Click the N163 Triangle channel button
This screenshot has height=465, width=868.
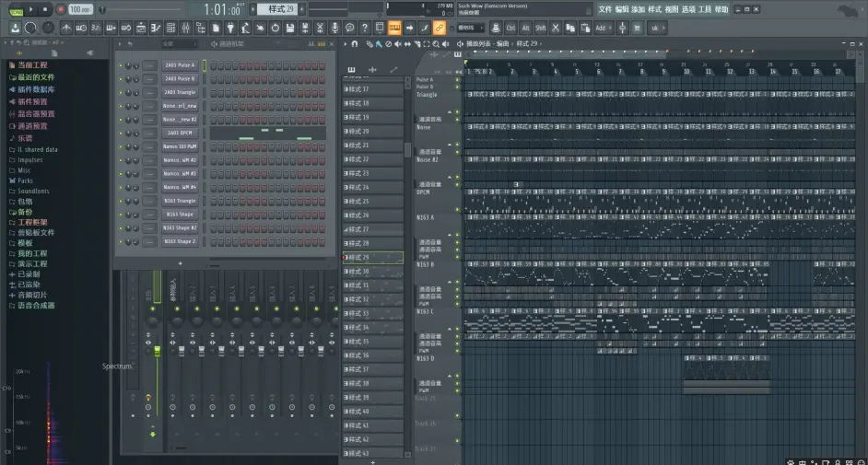[x=180, y=201]
